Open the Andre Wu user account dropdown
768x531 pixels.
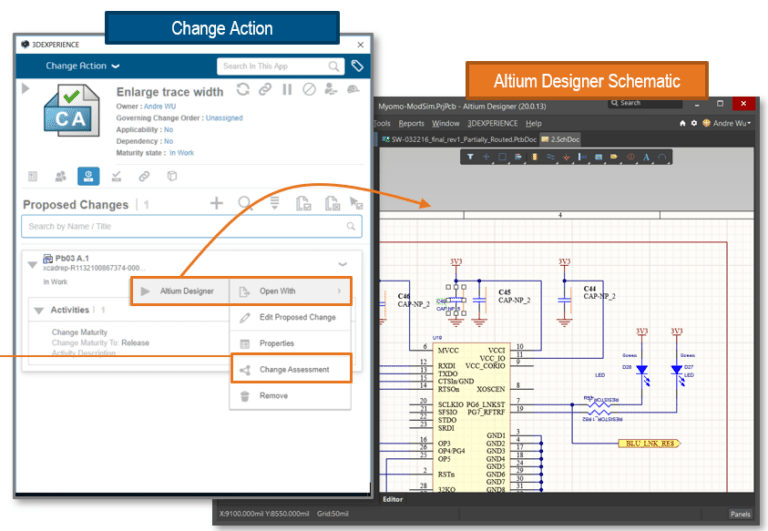pyautogui.click(x=729, y=123)
